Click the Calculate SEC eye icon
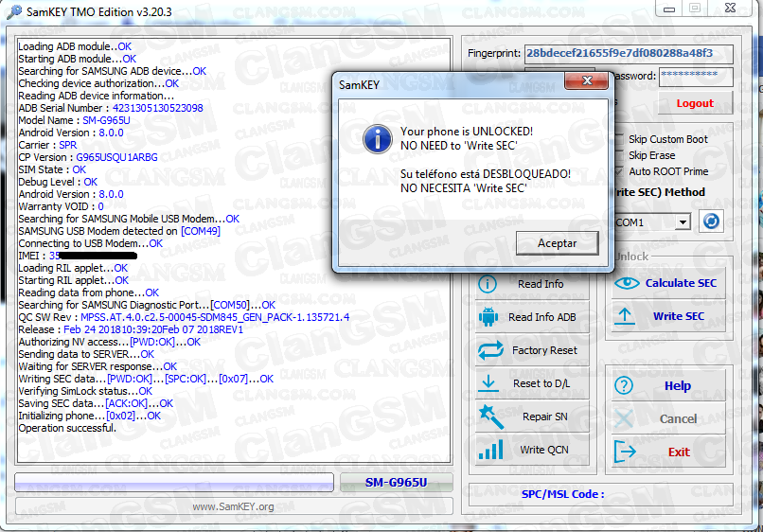Screen dimensions: 763x532 [x=627, y=283]
